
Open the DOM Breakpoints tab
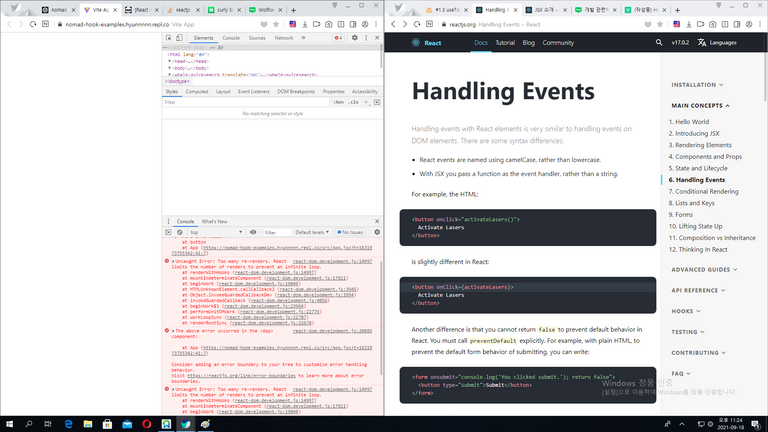click(x=296, y=92)
